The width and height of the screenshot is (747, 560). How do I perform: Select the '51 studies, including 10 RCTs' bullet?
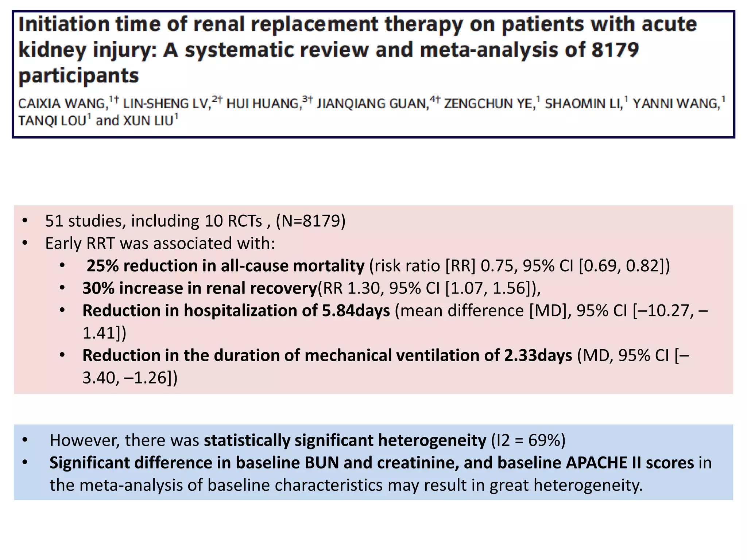pos(195,221)
